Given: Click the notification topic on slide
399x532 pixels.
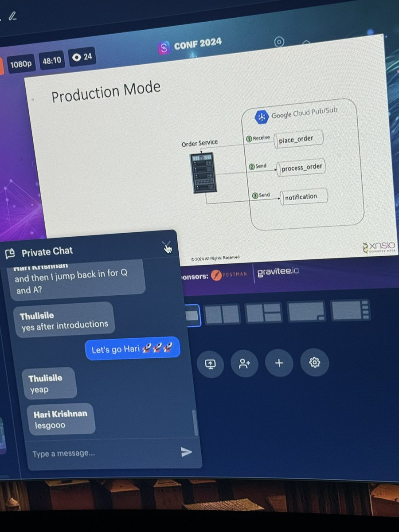Looking at the screenshot, I should point(304,196).
